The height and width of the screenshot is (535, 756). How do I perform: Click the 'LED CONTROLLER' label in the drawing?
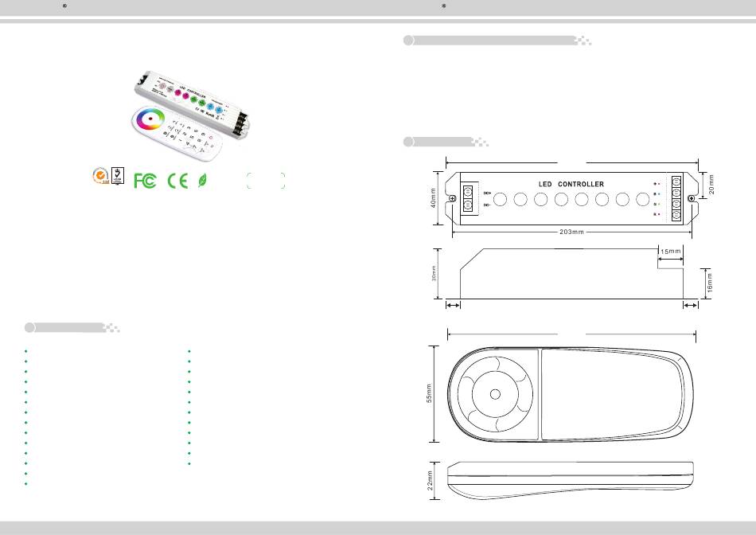tap(571, 184)
